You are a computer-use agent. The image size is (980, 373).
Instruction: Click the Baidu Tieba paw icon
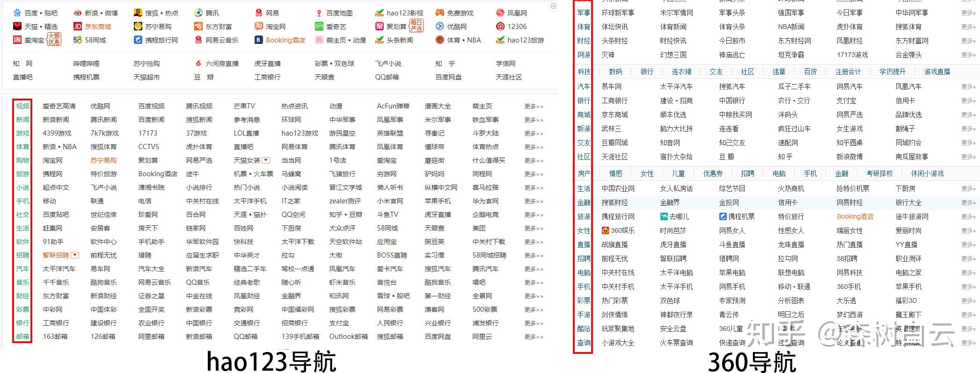(17, 13)
